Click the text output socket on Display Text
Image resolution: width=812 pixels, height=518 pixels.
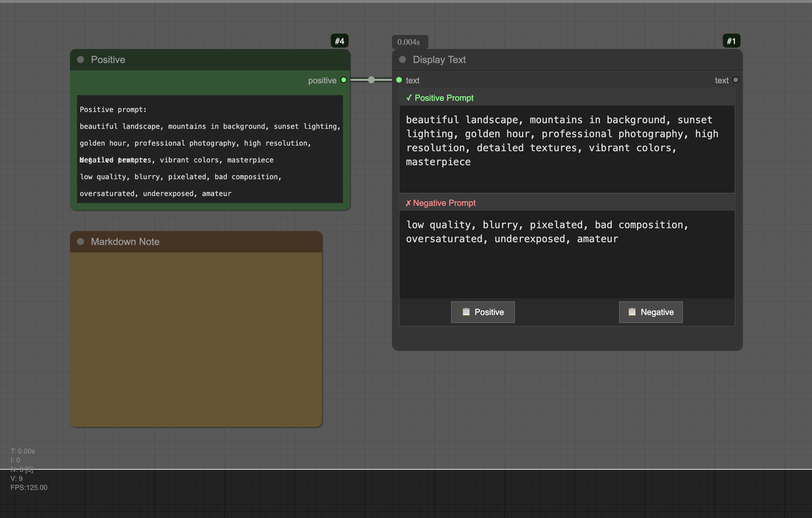[736, 80]
